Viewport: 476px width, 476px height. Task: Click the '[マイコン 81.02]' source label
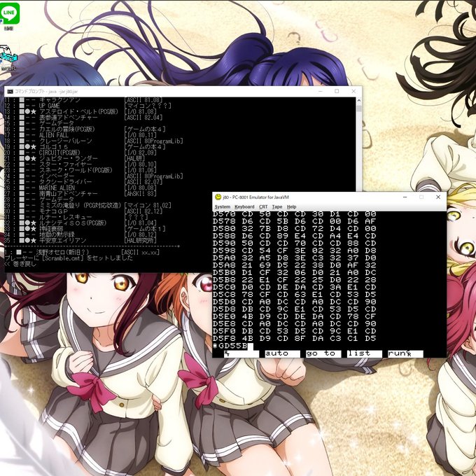148,206
